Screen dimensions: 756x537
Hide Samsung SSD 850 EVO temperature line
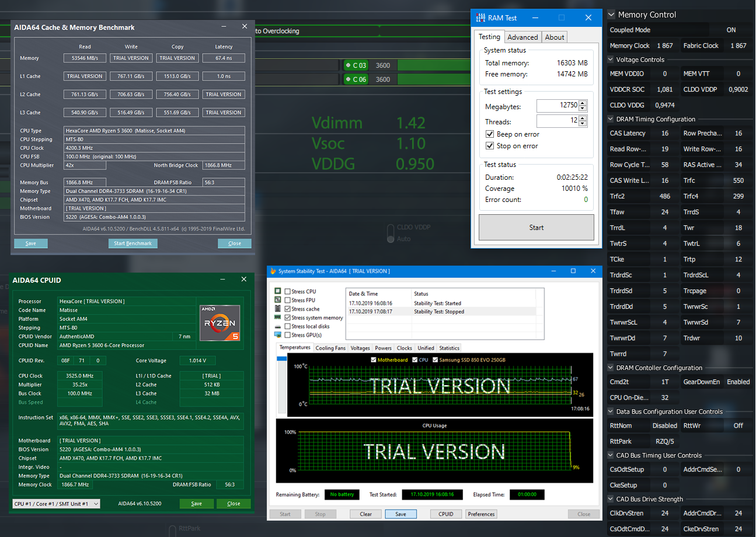coord(436,360)
